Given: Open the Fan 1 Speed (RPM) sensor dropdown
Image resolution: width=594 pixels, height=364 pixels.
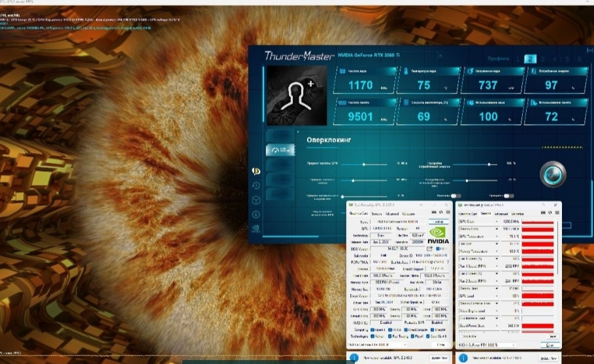Looking at the screenshot, I should [497, 266].
